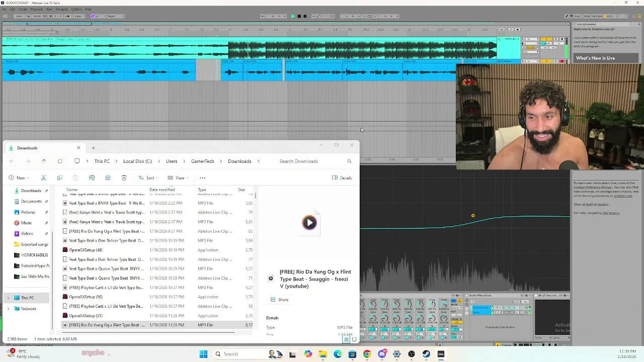Expand the This PC tree node
Screen dimensions: 644x362
click(x=8, y=298)
